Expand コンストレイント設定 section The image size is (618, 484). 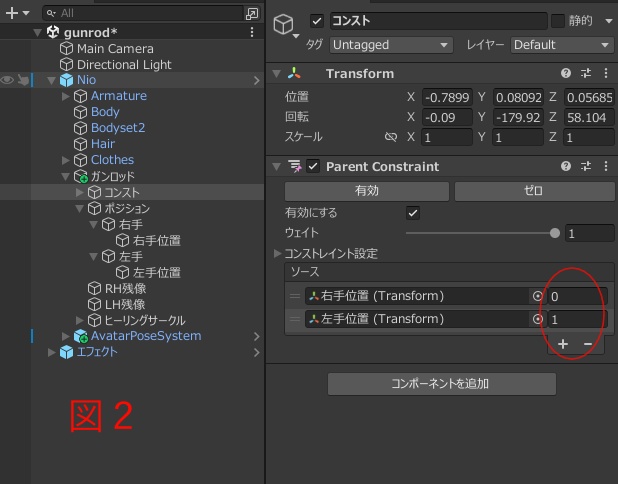[277, 253]
